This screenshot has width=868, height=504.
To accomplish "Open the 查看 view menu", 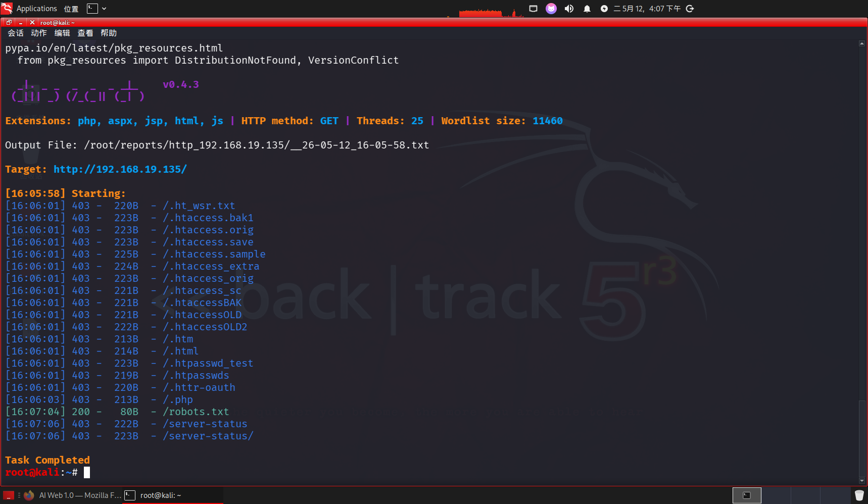I will (x=85, y=33).
